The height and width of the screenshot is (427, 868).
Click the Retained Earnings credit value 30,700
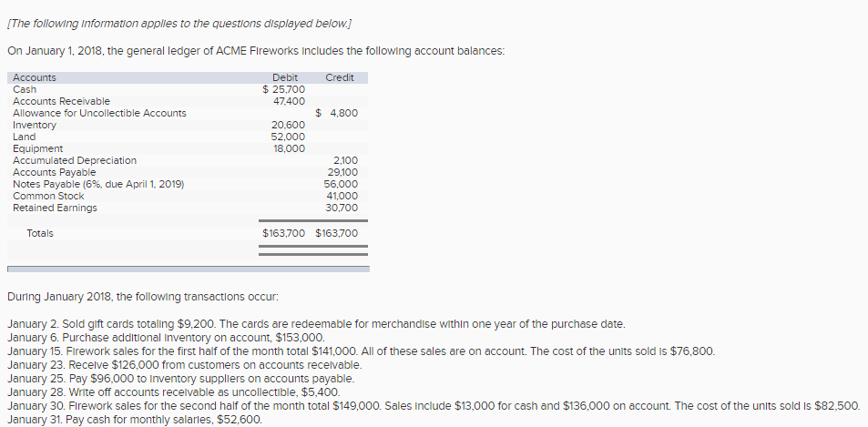pos(342,208)
